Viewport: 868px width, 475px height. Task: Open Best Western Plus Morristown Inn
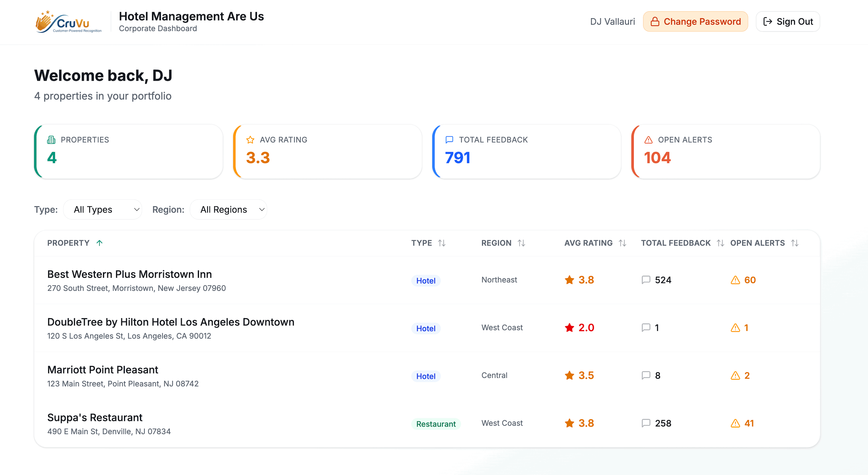pyautogui.click(x=129, y=274)
